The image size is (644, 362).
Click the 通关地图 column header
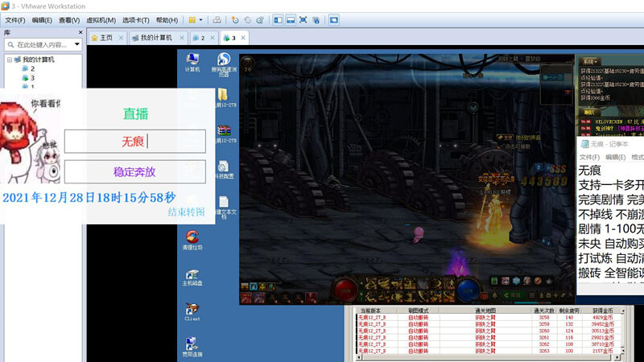tap(485, 311)
